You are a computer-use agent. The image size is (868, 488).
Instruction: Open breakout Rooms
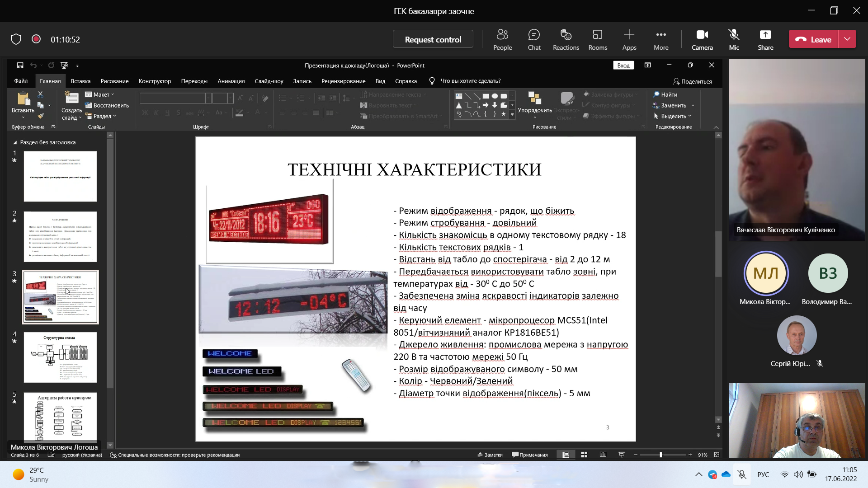[x=598, y=39]
